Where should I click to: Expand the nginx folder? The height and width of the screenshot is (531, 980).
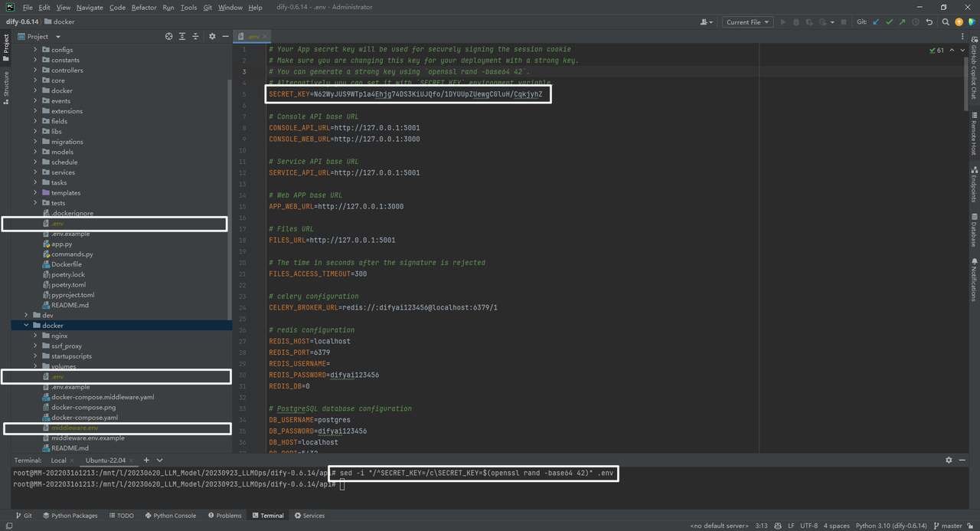pyautogui.click(x=35, y=335)
